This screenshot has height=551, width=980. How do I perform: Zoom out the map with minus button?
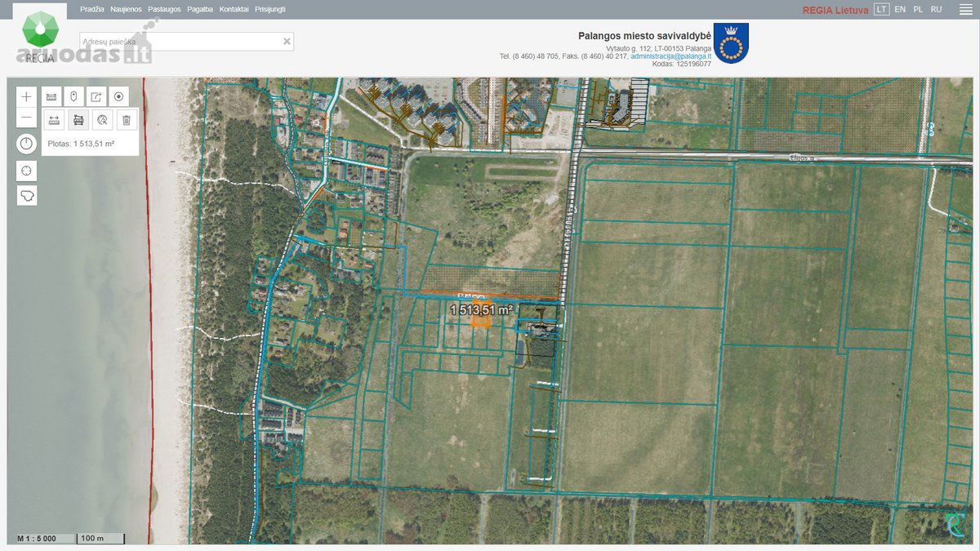tap(27, 118)
